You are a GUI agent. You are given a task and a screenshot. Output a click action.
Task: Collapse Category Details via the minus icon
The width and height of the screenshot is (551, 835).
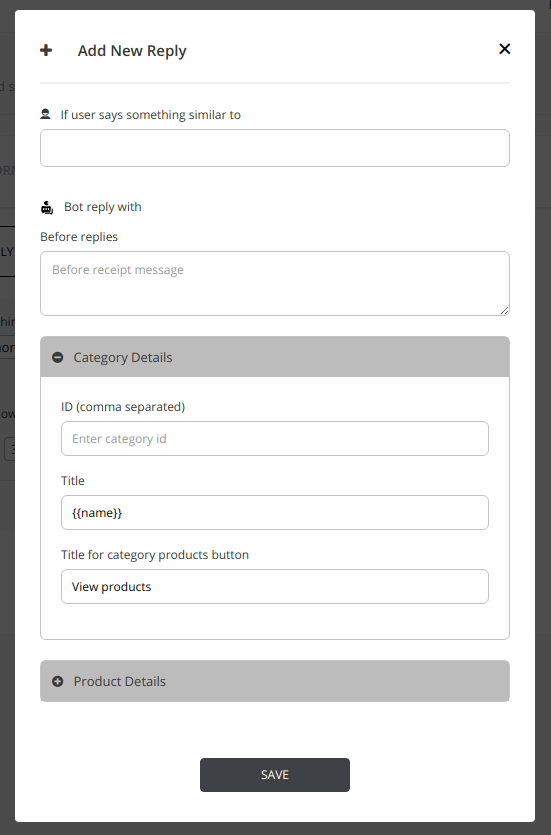click(57, 357)
